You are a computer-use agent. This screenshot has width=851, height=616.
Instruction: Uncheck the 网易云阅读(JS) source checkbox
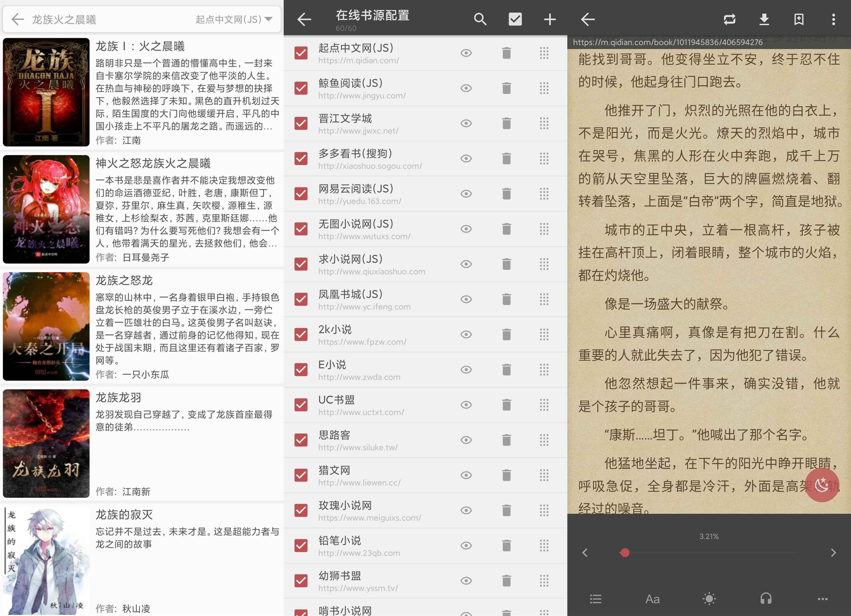pyautogui.click(x=300, y=194)
